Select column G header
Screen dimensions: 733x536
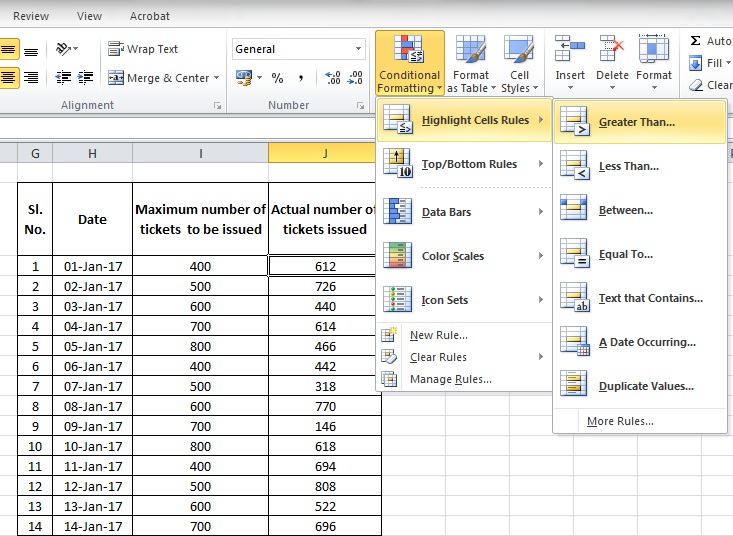35,153
